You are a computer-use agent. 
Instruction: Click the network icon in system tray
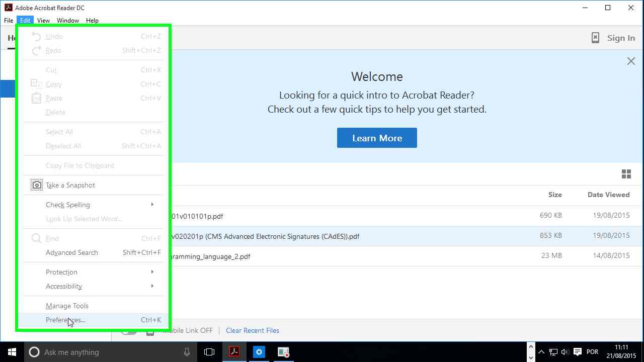tap(553, 352)
